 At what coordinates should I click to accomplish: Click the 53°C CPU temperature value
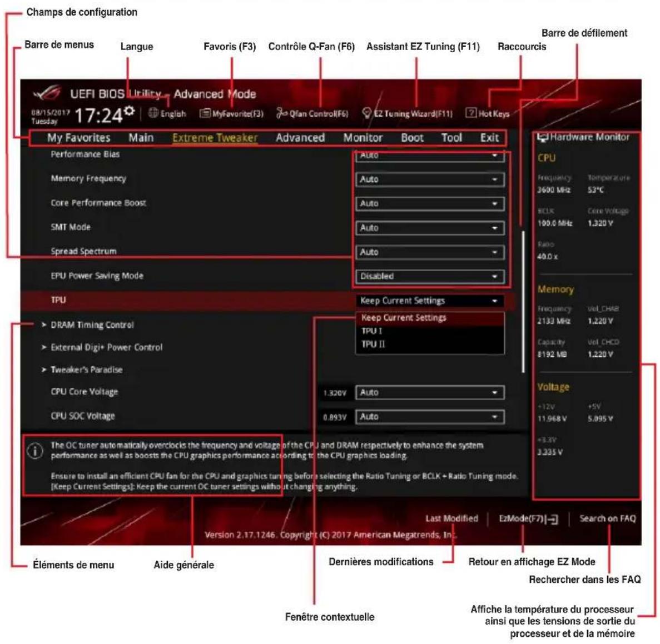[596, 189]
